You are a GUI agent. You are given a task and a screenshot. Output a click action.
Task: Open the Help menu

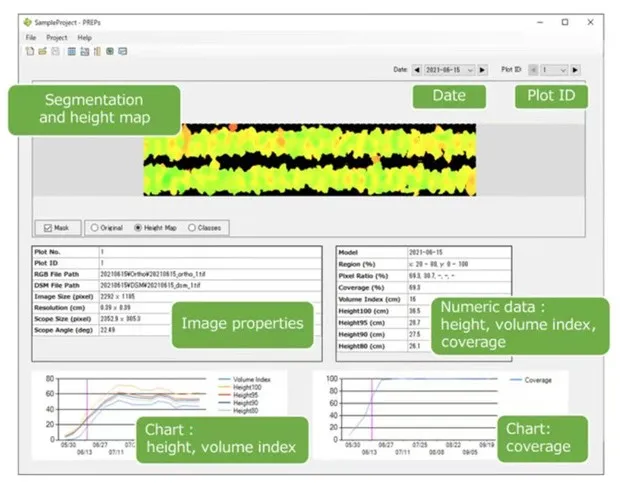point(84,37)
